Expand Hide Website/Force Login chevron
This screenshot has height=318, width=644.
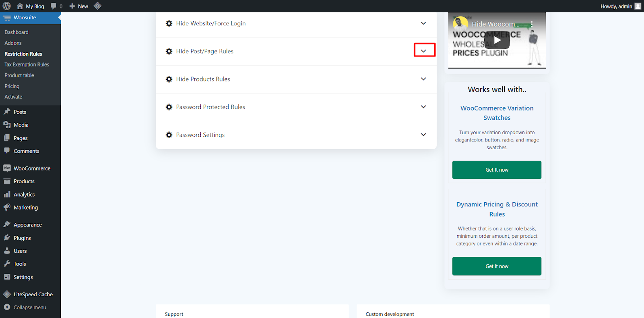[423, 23]
